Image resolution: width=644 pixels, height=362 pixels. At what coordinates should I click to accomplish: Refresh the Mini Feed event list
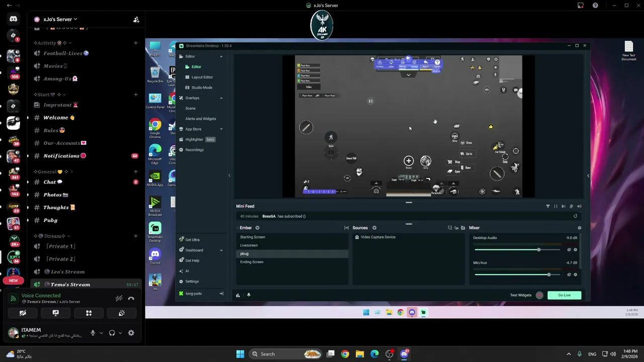point(575,216)
